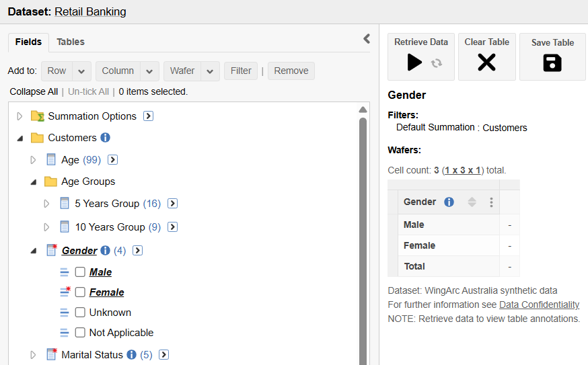Click the info icon beside Marital Status

131,354
